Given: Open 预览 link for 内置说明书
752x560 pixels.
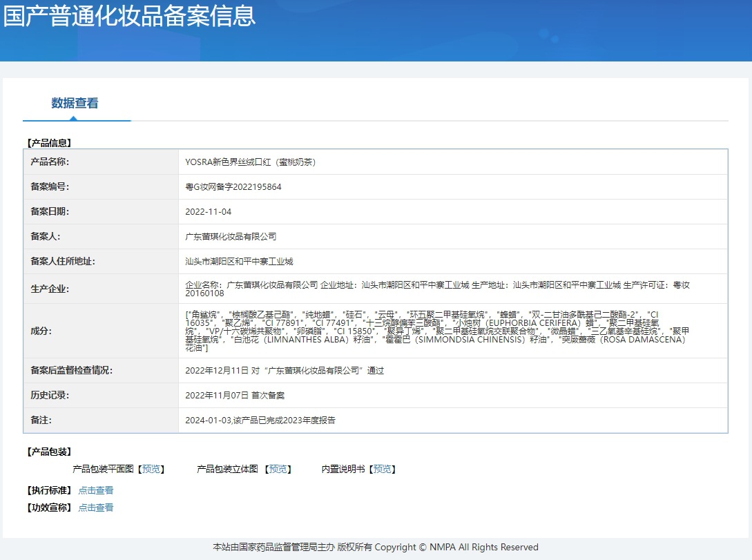Looking at the screenshot, I should pos(383,470).
